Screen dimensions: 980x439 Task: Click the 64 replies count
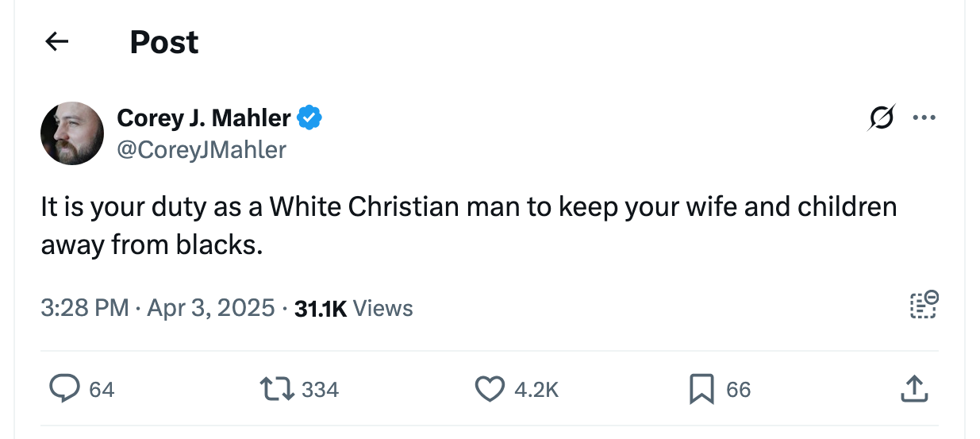coord(102,390)
